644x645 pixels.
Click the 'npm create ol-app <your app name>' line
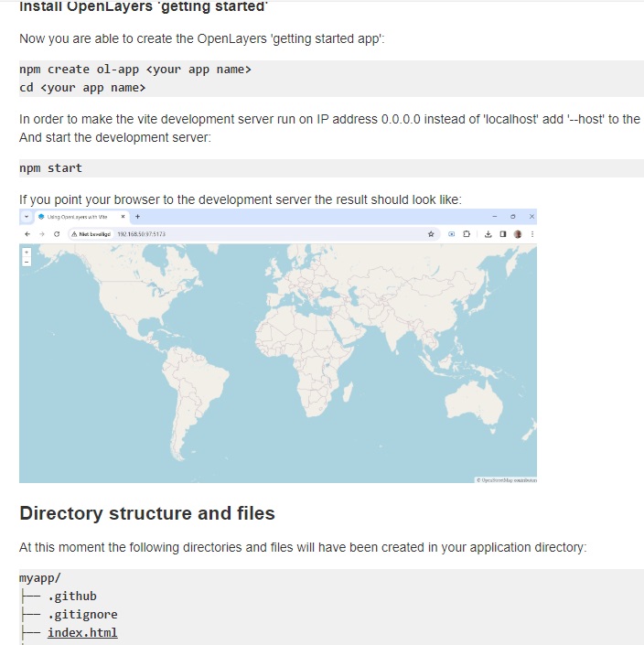click(135, 70)
